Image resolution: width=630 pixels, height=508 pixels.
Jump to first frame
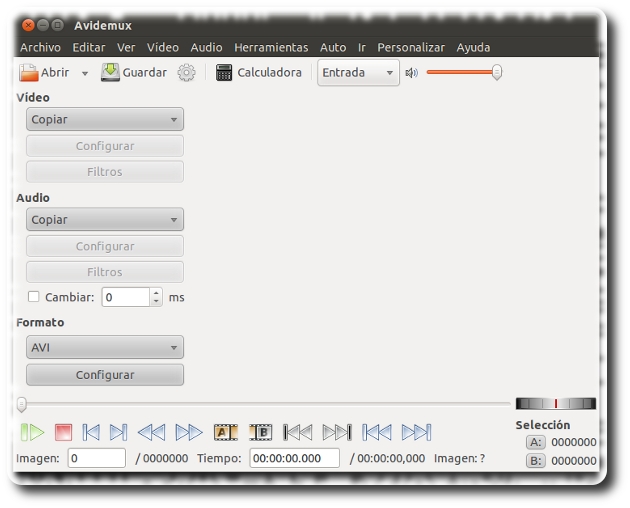[376, 432]
